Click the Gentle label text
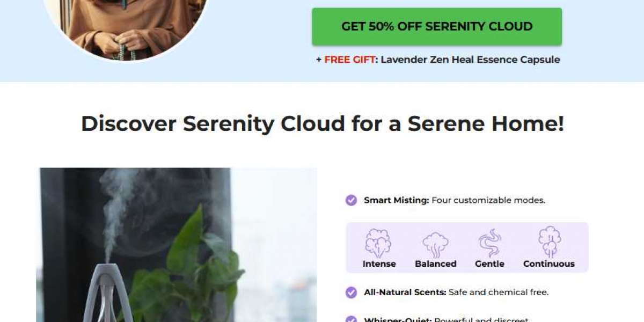644x322 pixels. (489, 264)
